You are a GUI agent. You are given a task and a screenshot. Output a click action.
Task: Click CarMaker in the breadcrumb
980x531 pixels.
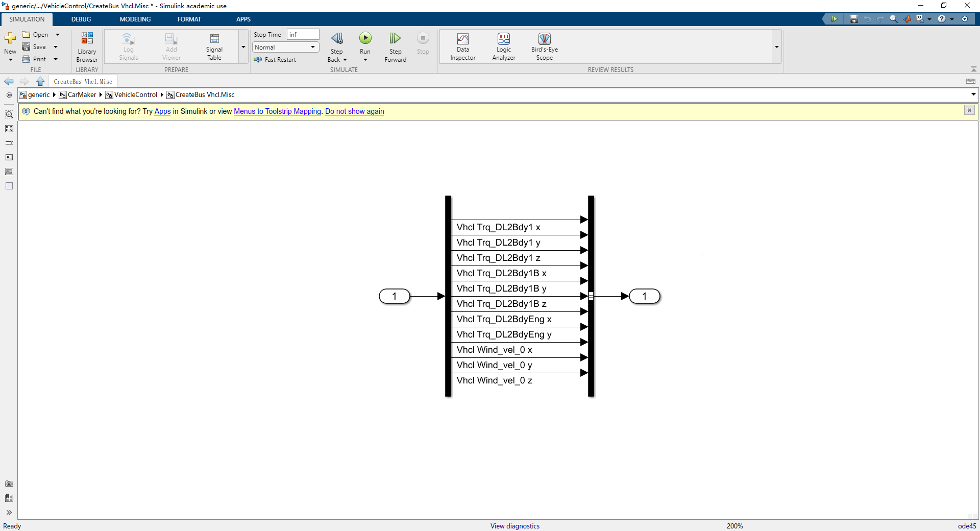point(82,95)
